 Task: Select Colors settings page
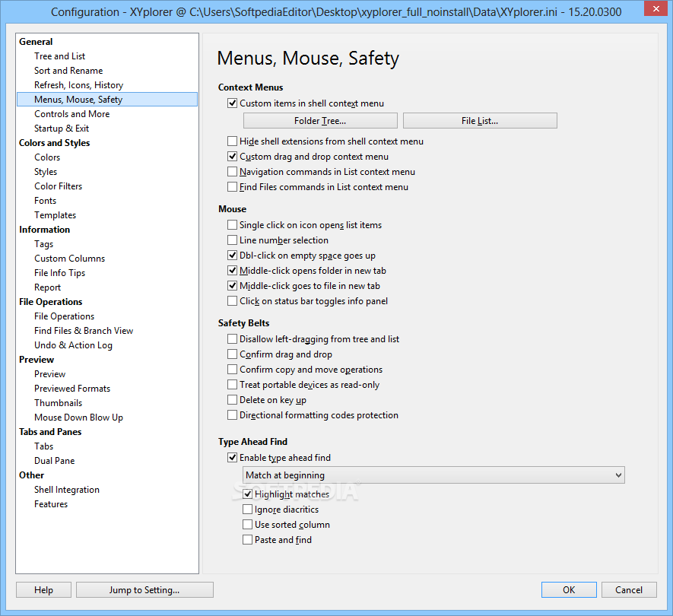click(47, 157)
